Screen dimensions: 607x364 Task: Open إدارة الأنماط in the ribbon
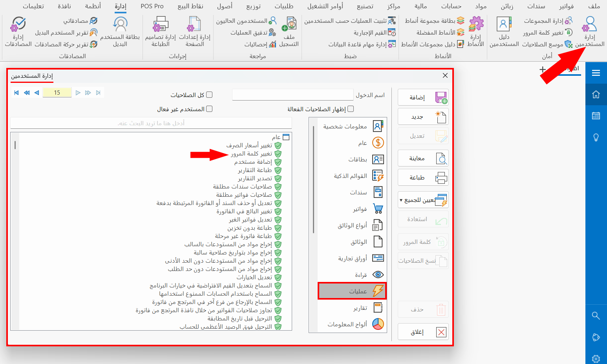pos(476,31)
